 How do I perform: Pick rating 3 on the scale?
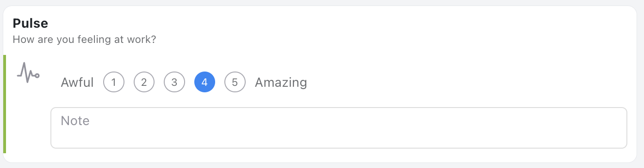click(x=174, y=83)
